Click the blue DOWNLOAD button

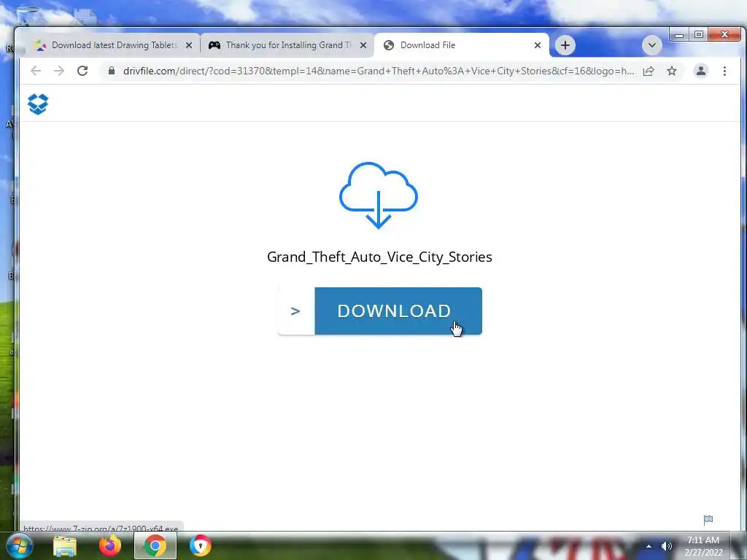398,311
